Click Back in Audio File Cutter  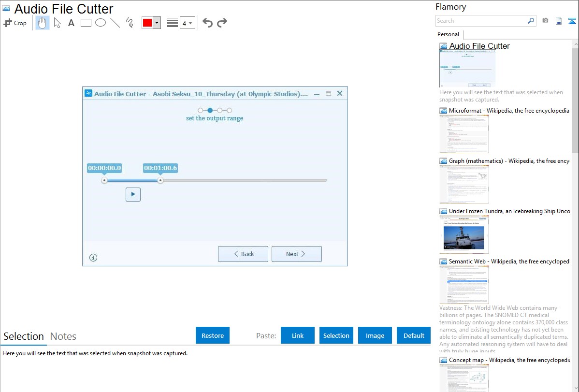[x=243, y=254]
